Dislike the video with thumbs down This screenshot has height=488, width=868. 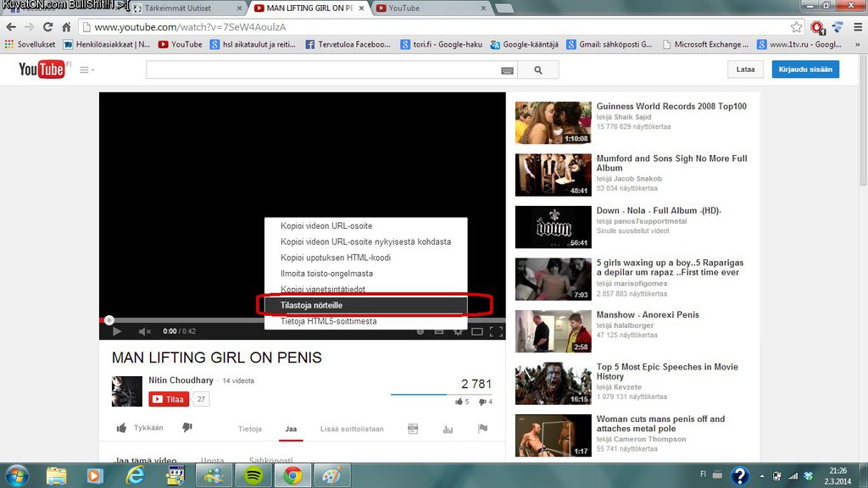coord(187,428)
